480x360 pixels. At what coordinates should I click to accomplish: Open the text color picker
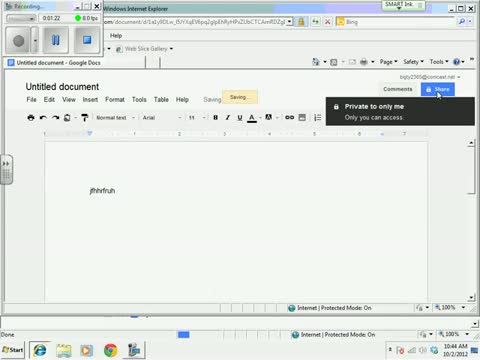[x=252, y=118]
